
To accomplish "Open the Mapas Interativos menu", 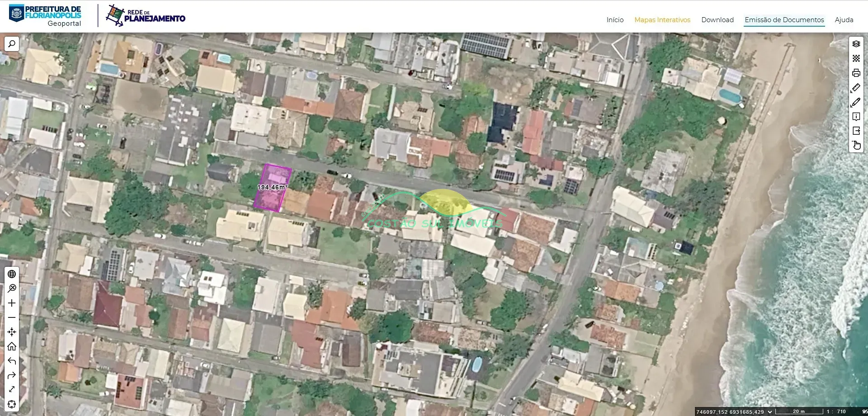I will tap(662, 20).
